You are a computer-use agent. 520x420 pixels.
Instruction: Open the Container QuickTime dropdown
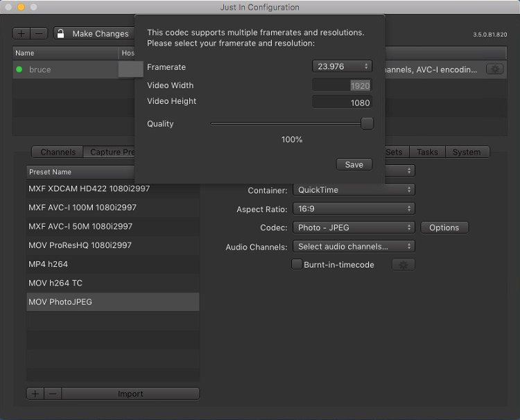pos(354,190)
